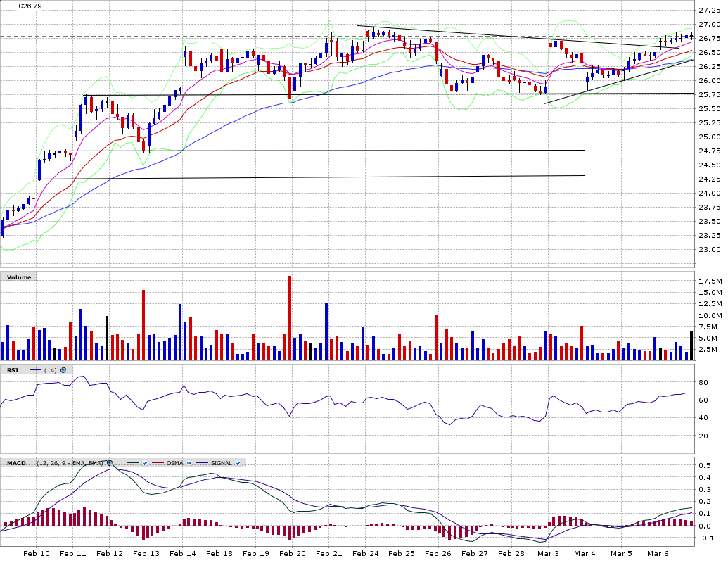Click the Feb 28 date label
The width and height of the screenshot is (728, 563).
pos(511,553)
